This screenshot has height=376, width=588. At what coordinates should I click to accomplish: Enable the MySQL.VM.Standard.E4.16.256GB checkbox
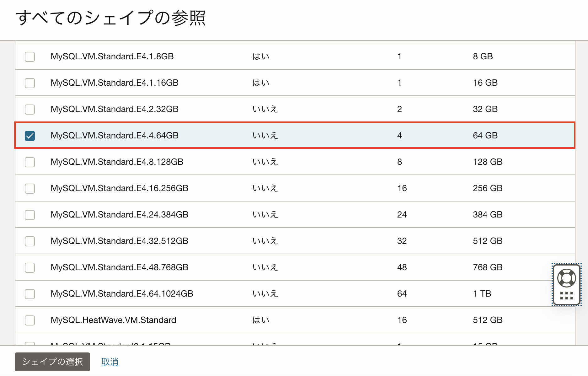coord(30,189)
